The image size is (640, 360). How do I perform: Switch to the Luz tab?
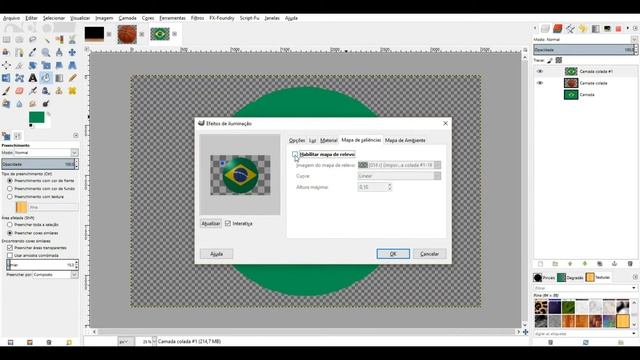(x=312, y=140)
